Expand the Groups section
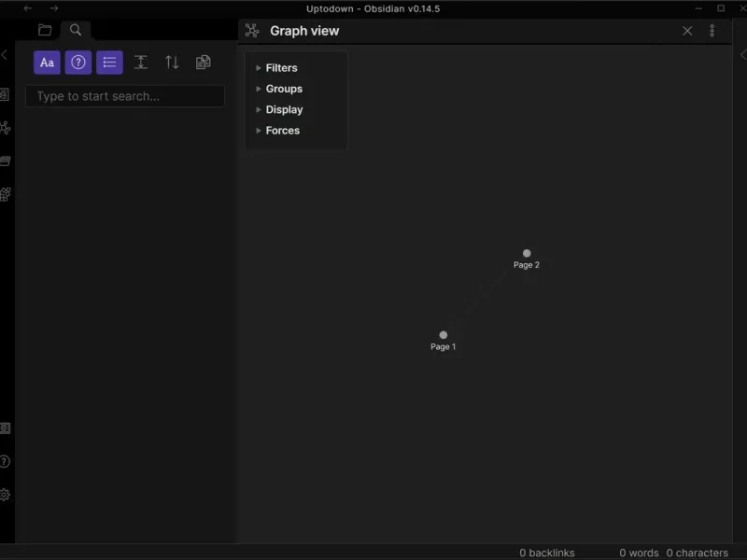 click(x=279, y=89)
